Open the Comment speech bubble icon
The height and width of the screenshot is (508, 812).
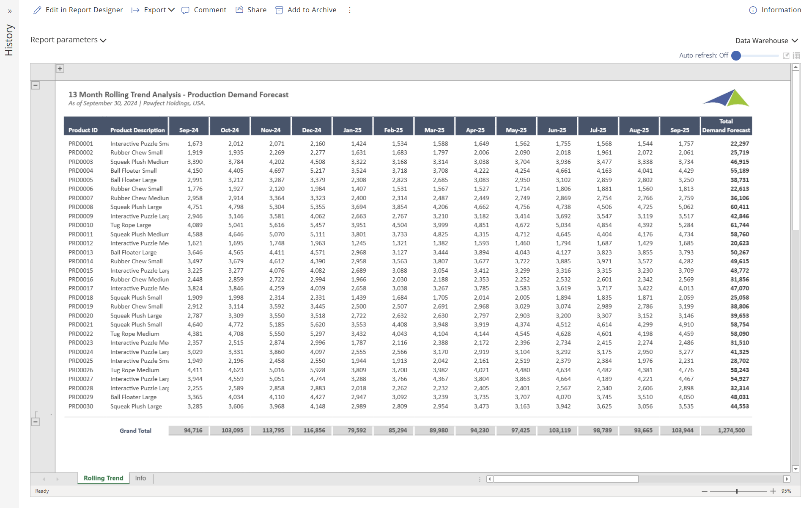[x=186, y=10]
